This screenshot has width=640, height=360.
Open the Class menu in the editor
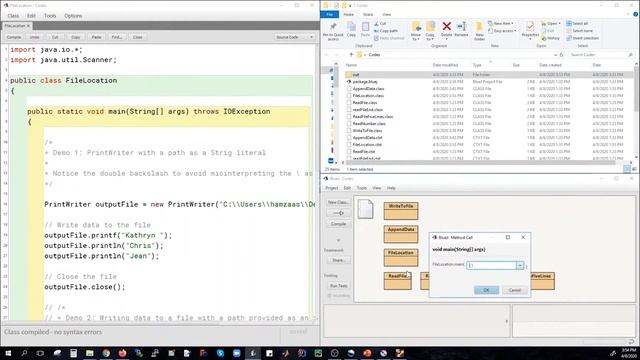[x=13, y=16]
